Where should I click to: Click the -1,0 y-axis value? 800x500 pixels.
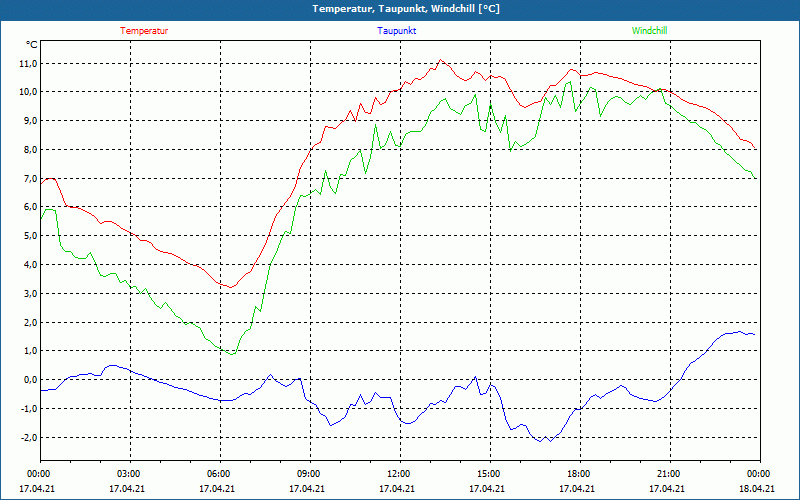coord(28,409)
